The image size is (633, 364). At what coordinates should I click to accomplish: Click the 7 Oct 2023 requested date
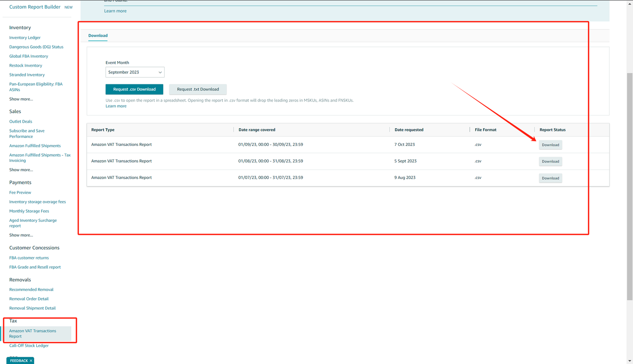point(405,144)
